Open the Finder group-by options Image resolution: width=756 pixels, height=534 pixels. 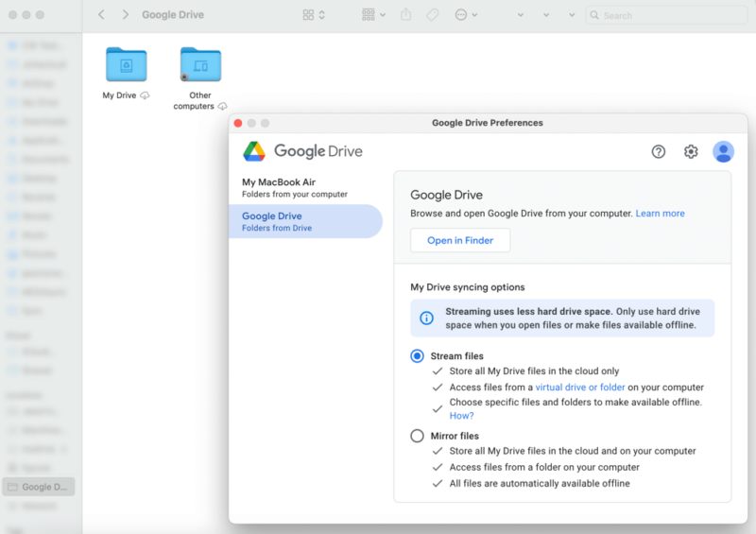(x=373, y=15)
